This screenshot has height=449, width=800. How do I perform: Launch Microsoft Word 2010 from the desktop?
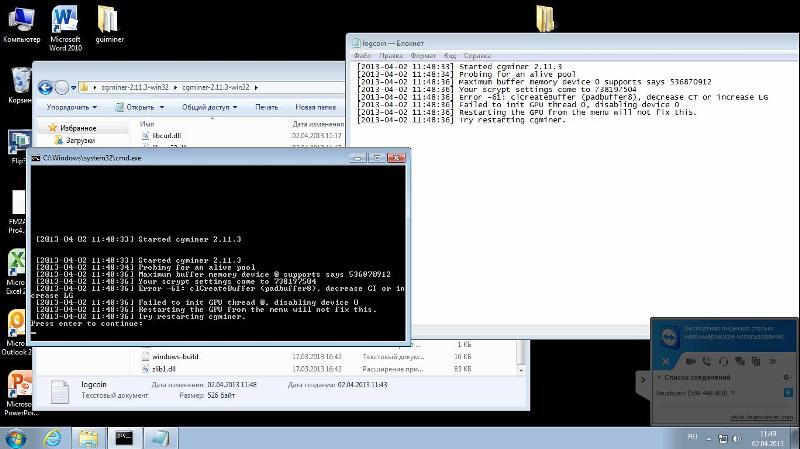click(x=65, y=28)
